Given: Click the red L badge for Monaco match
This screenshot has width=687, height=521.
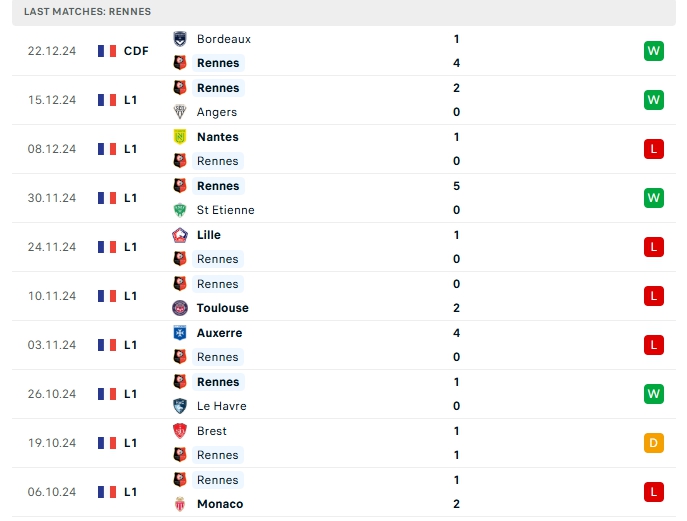Looking at the screenshot, I should 654,492.
